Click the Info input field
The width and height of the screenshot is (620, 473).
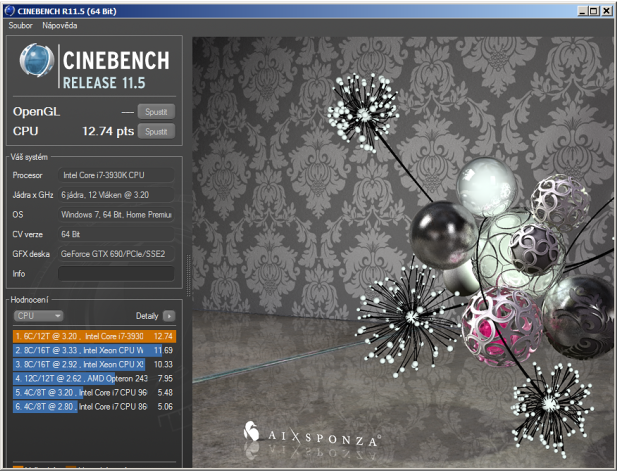pyautogui.click(x=116, y=274)
